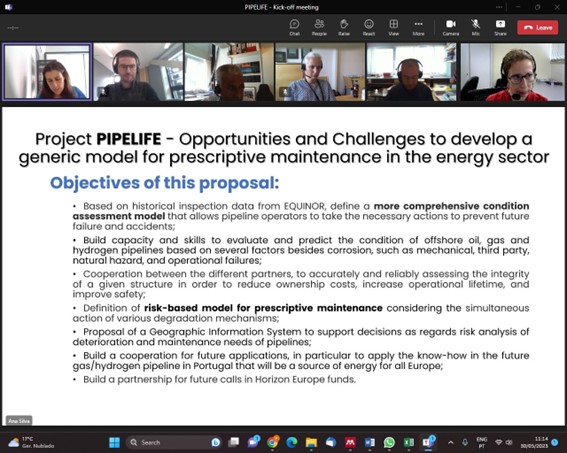Image resolution: width=567 pixels, height=453 pixels.
Task: Open the Outlook mail app on taskbar
Action: [x=331, y=442]
